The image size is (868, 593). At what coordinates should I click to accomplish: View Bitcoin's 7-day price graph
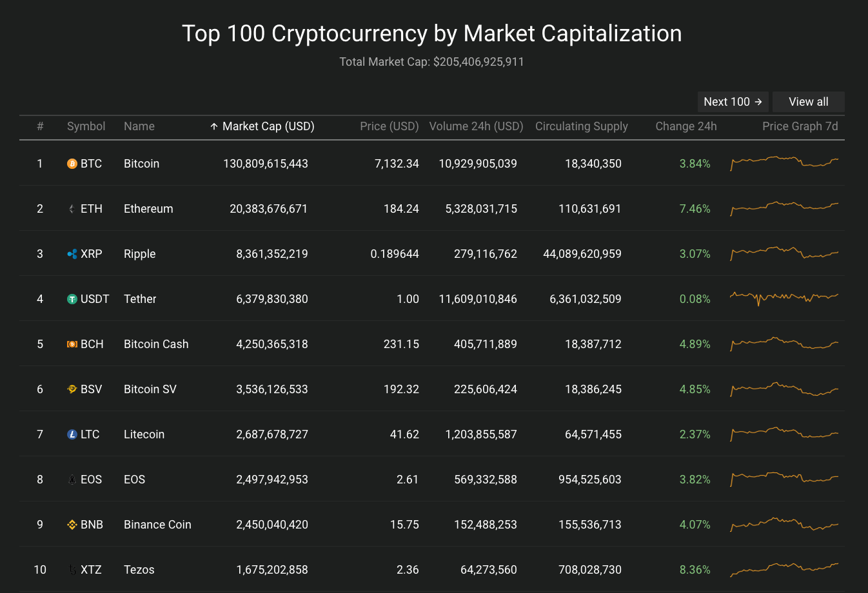tap(784, 162)
